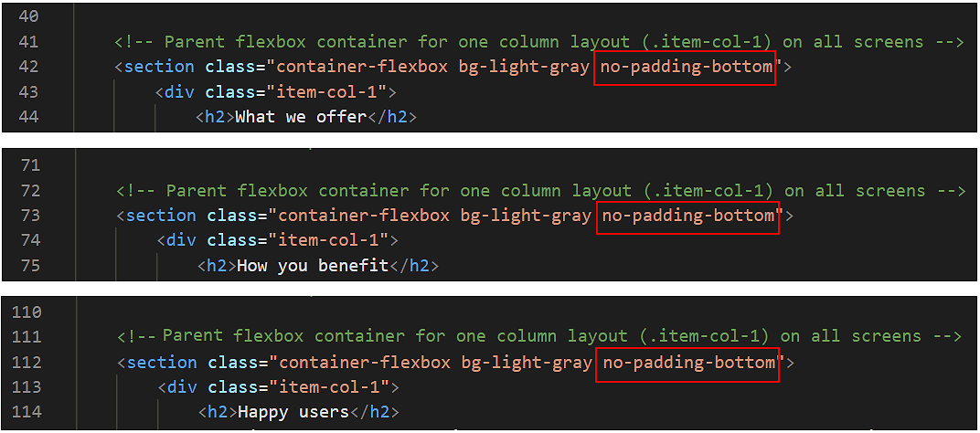The image size is (980, 433).
Task: Click the 'What we offer' heading text
Action: coord(301,117)
